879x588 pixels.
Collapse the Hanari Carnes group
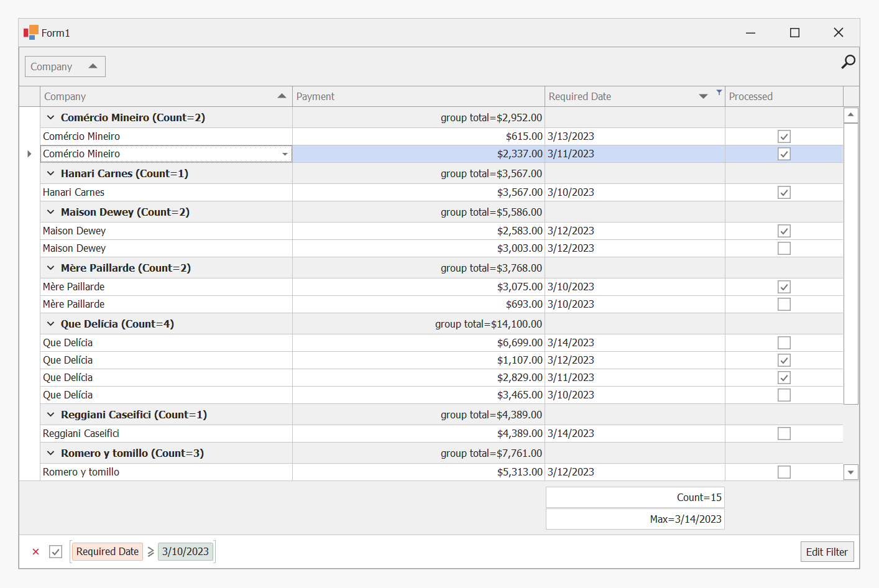[x=51, y=173]
